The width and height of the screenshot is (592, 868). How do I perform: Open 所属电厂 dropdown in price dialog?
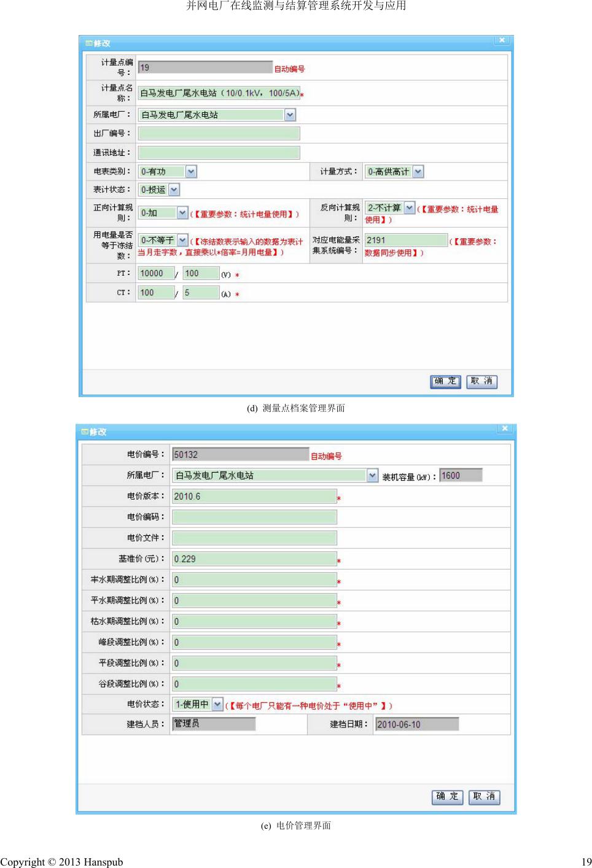click(372, 476)
